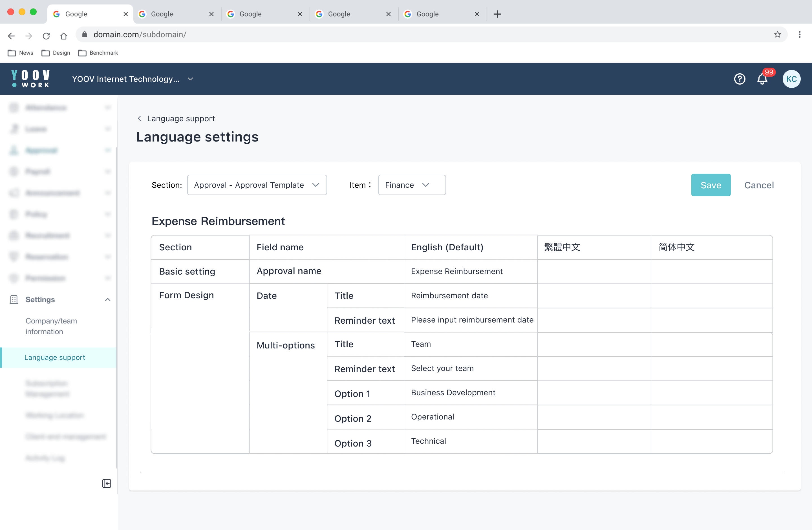The width and height of the screenshot is (812, 530).
Task: Open the Benchmark bookmark folder
Action: pos(98,53)
